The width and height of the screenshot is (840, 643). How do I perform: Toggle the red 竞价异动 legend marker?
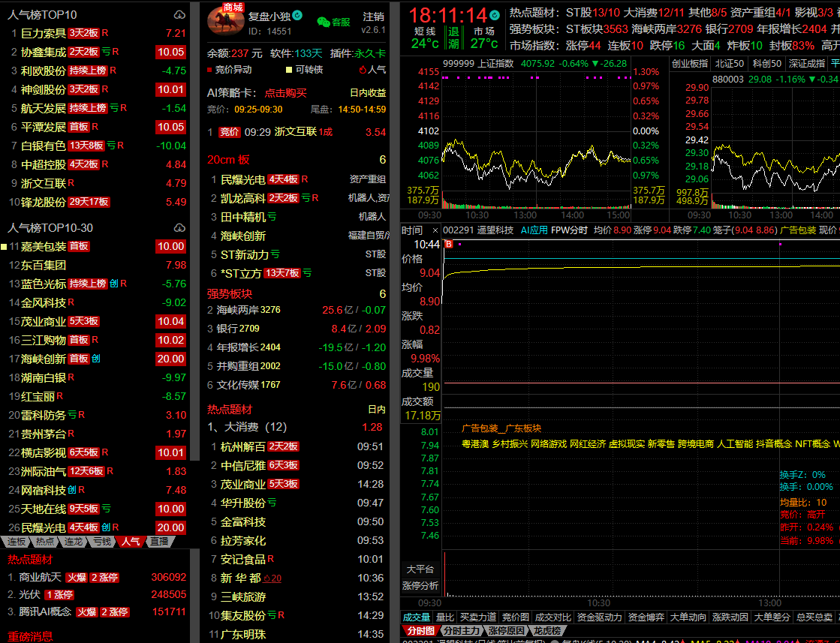point(209,69)
